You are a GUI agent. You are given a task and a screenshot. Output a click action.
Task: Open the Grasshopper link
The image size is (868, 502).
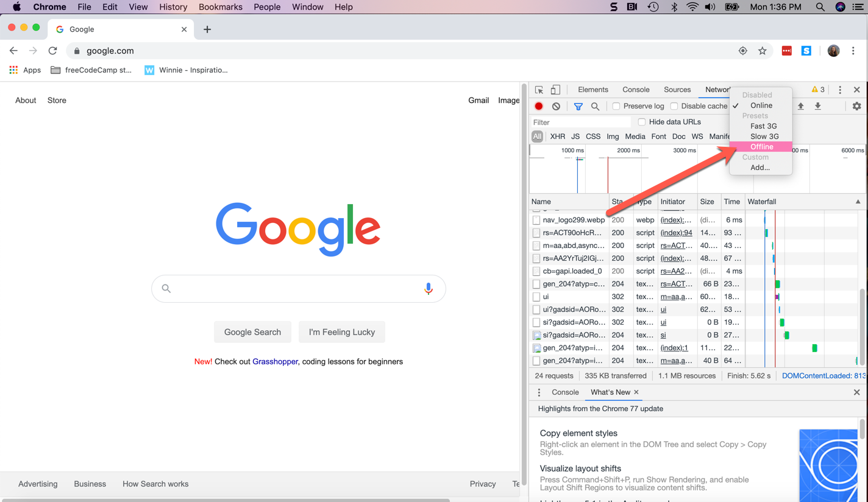click(275, 361)
